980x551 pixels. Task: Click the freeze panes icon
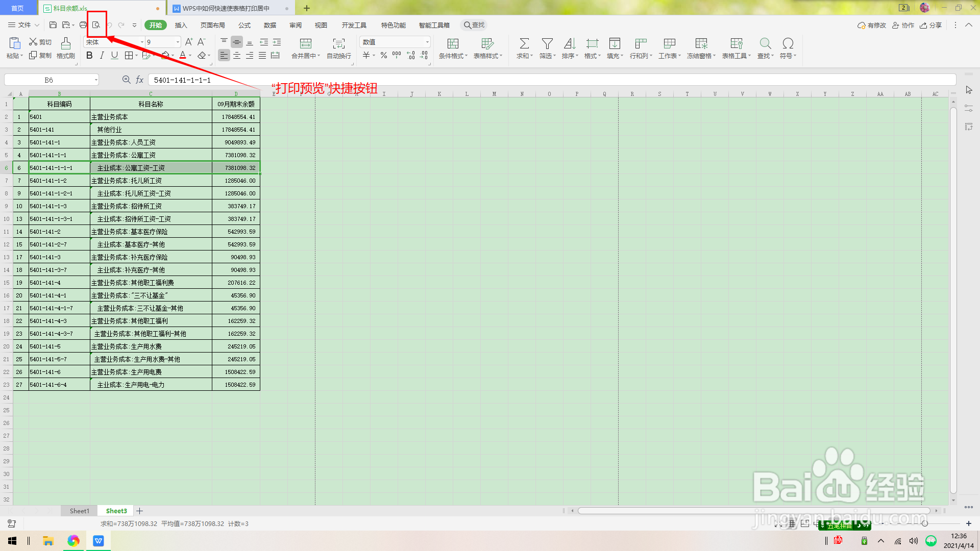pos(701,44)
